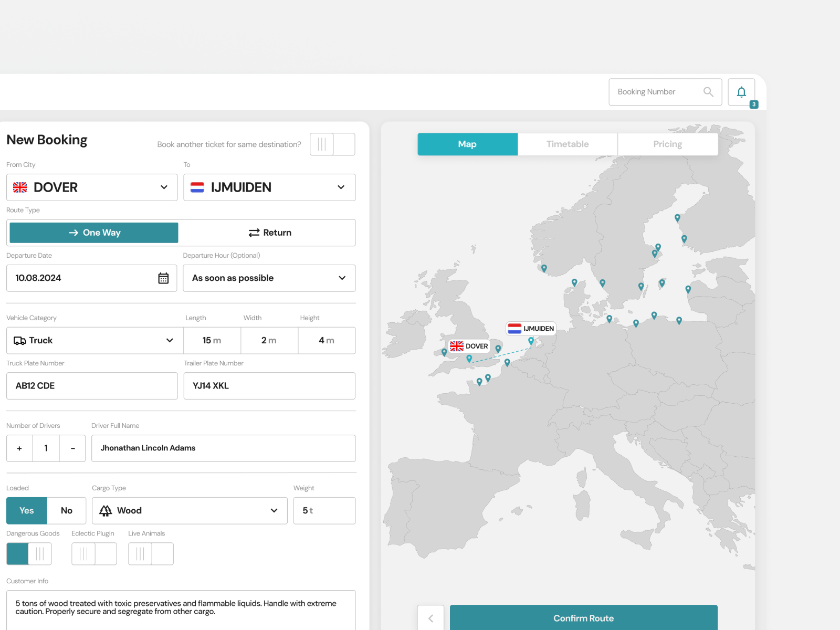Viewport: 840px width, 630px height.
Task: Click the DOVER label on the map
Action: coord(469,346)
